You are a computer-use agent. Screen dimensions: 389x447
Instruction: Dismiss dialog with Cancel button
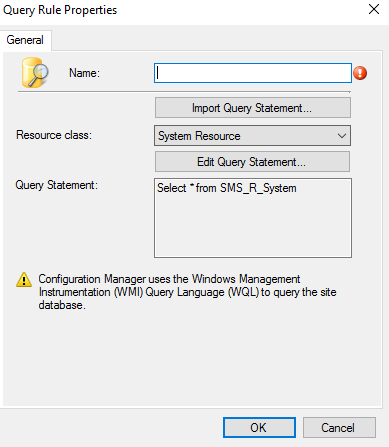tap(339, 427)
